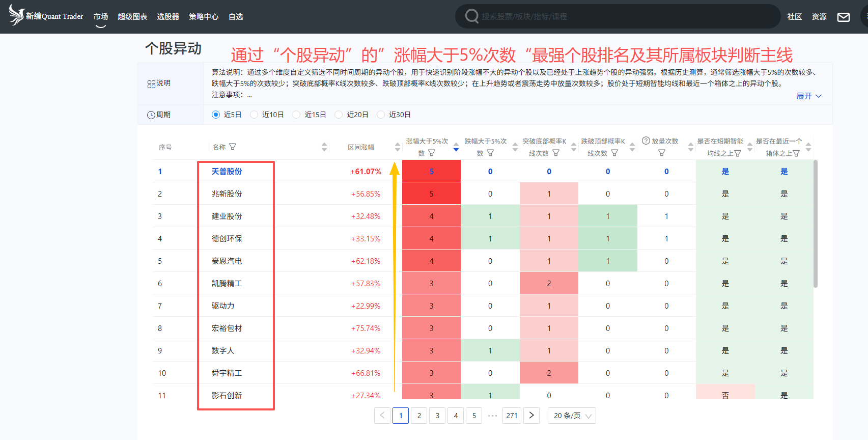The image size is (868, 440).
Task: Select the 近20日 radio button
Action: (339, 115)
